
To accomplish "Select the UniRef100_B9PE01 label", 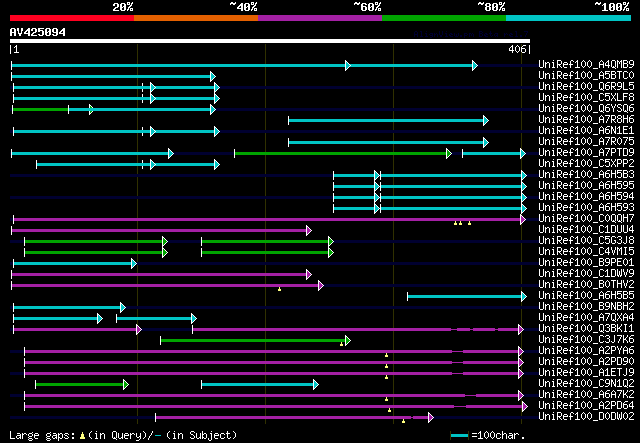I will pyautogui.click(x=586, y=263).
